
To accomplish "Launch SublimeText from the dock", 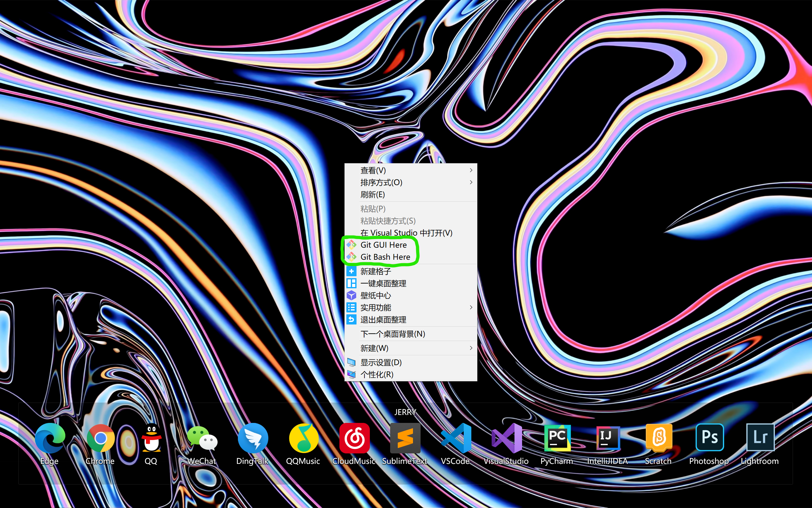I will pyautogui.click(x=405, y=438).
